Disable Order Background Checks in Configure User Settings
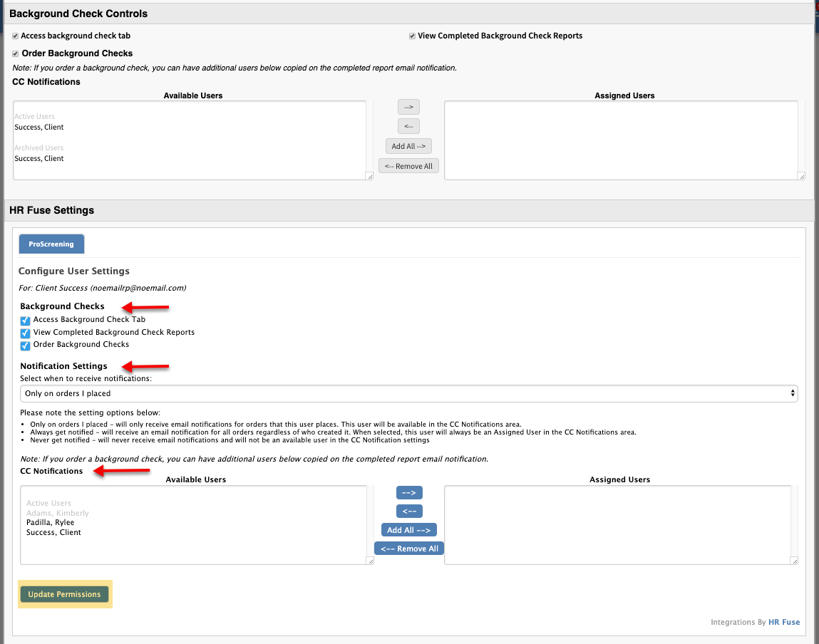The width and height of the screenshot is (819, 644). click(x=25, y=345)
